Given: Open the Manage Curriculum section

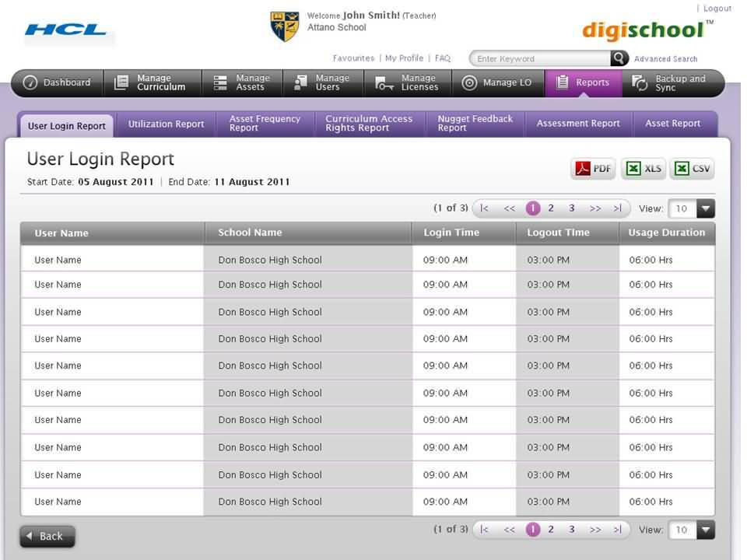Looking at the screenshot, I should coord(153,82).
